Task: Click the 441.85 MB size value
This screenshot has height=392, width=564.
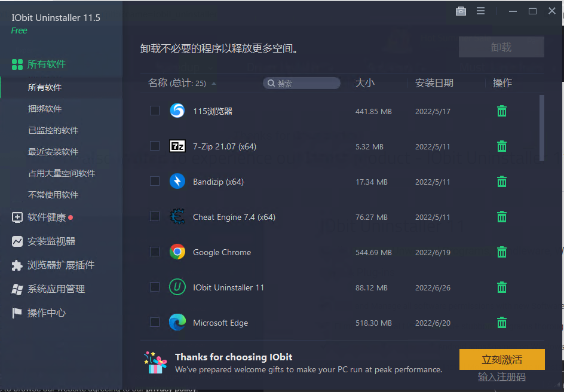Action: tap(373, 112)
